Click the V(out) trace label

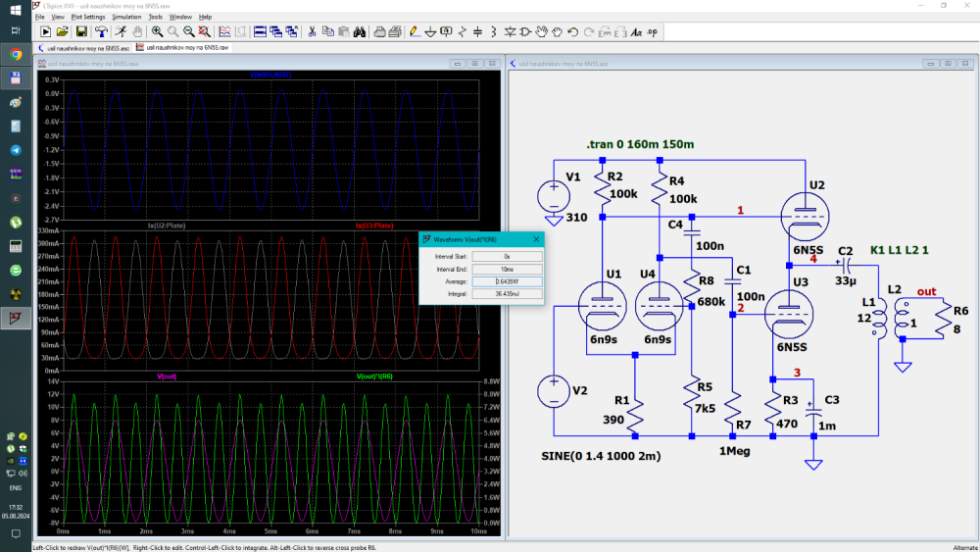pyautogui.click(x=167, y=376)
